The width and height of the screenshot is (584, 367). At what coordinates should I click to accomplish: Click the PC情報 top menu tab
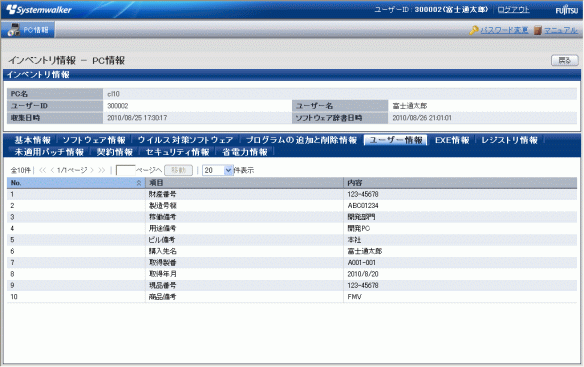(28, 30)
